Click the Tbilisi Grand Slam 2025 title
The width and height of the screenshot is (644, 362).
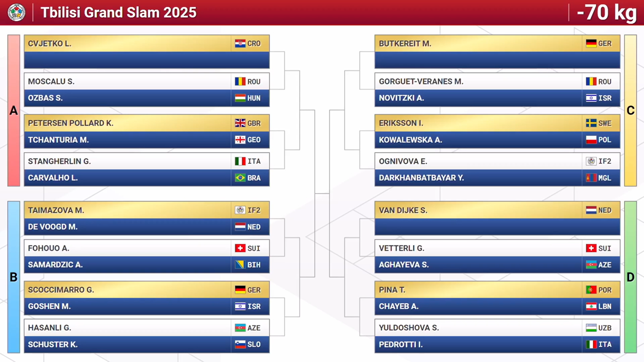pos(118,13)
